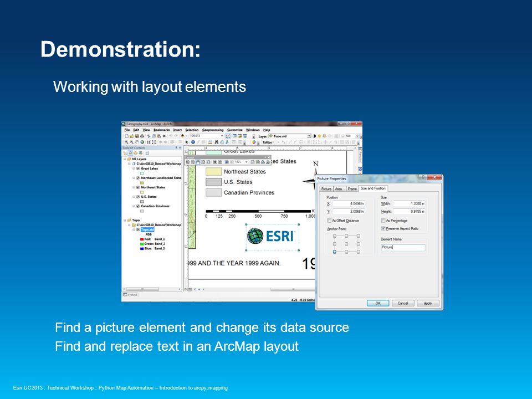Click the colorful image analysis icon before Editor

click(x=254, y=142)
